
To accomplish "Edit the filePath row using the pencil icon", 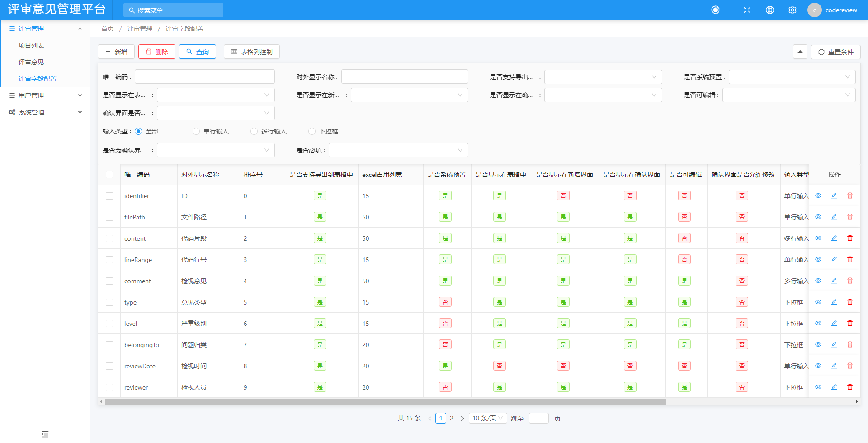I will click(x=834, y=217).
